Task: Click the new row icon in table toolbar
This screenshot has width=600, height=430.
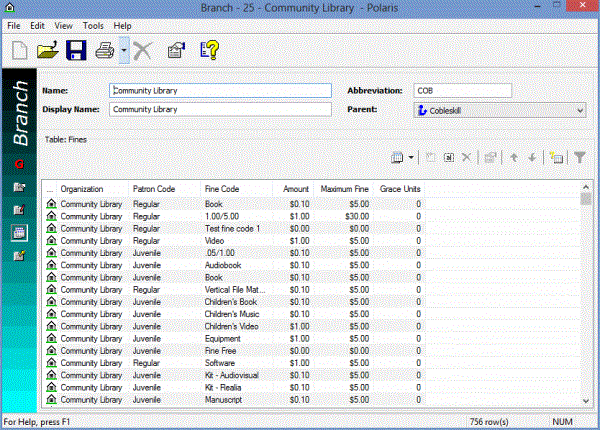Action: 431,157
